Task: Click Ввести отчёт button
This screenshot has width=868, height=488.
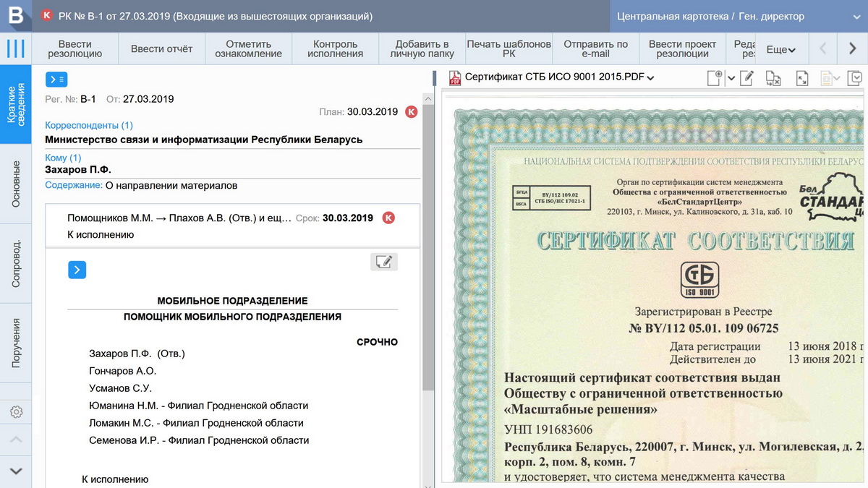Action: (162, 49)
